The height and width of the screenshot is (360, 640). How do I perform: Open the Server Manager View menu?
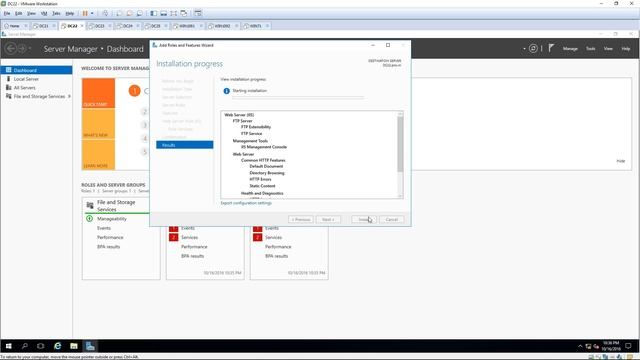point(608,49)
